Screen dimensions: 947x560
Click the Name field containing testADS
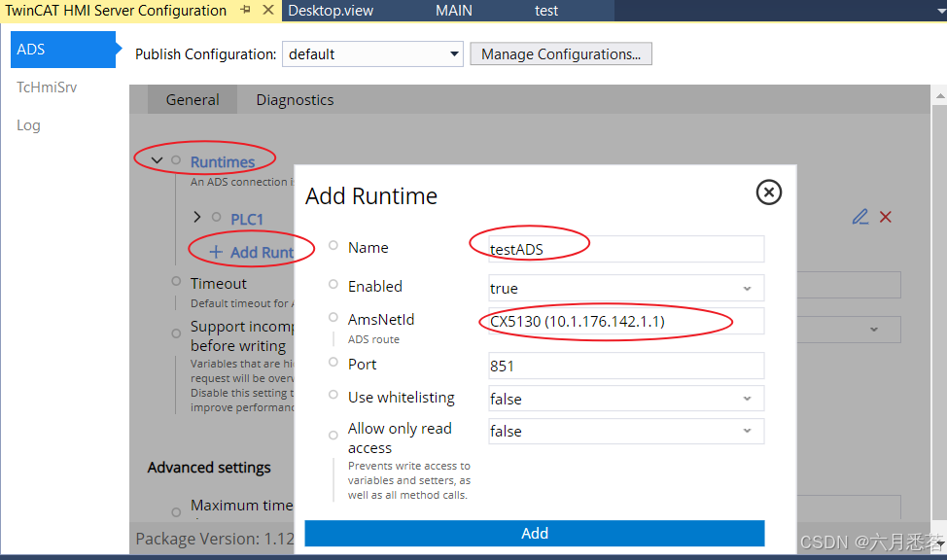[626, 249]
